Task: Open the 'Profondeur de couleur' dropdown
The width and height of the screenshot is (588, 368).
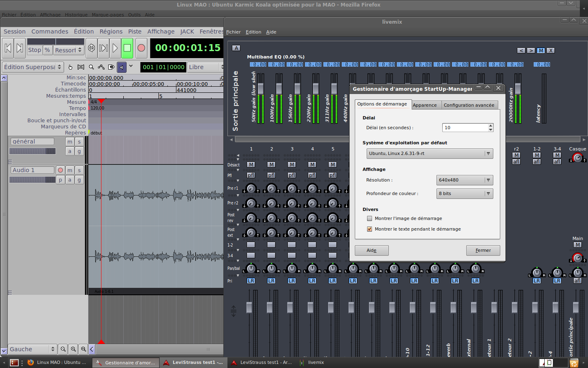Action: click(464, 193)
